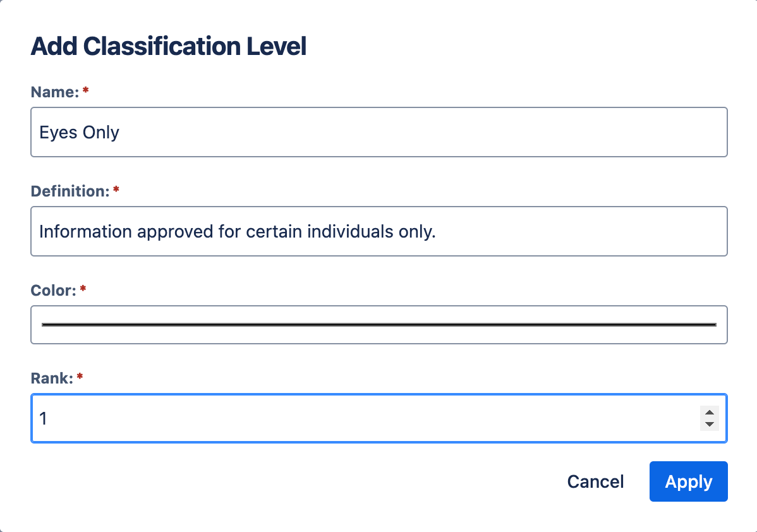Click the value 1 in the Rank field
This screenshot has height=532, width=757.
tap(44, 418)
